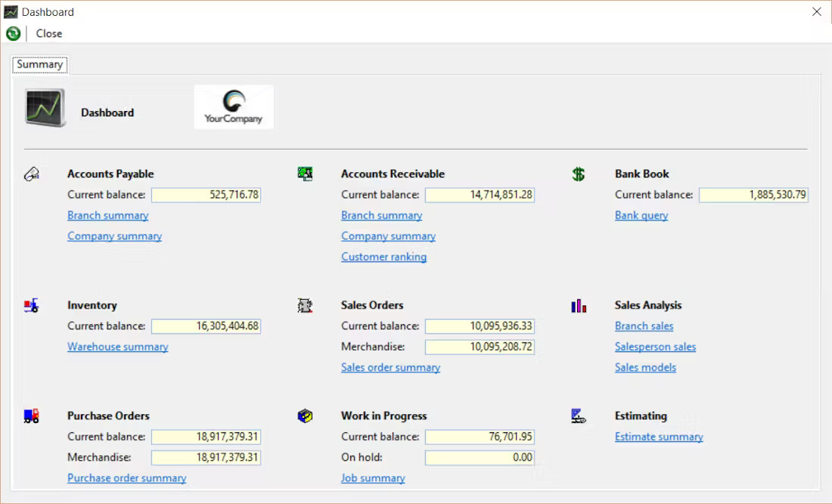Click the Accounts Payable icon
Viewport: 832px width, 504px height.
pyautogui.click(x=32, y=173)
